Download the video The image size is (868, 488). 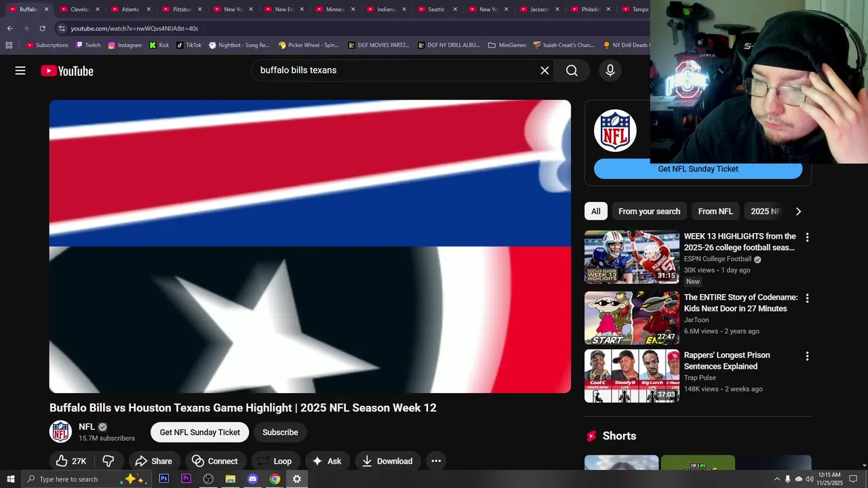pos(387,461)
